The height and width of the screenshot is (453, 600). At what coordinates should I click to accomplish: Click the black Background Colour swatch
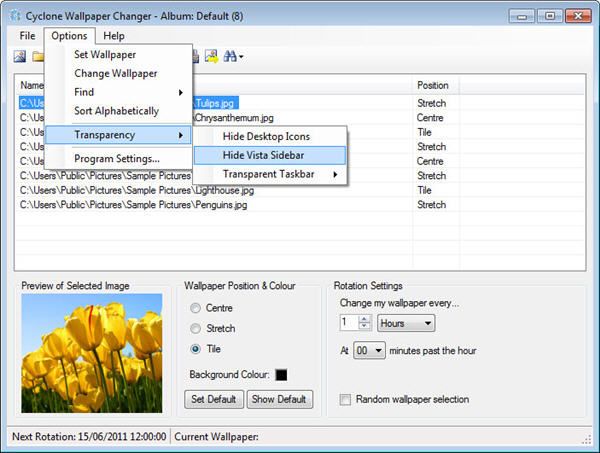[281, 375]
